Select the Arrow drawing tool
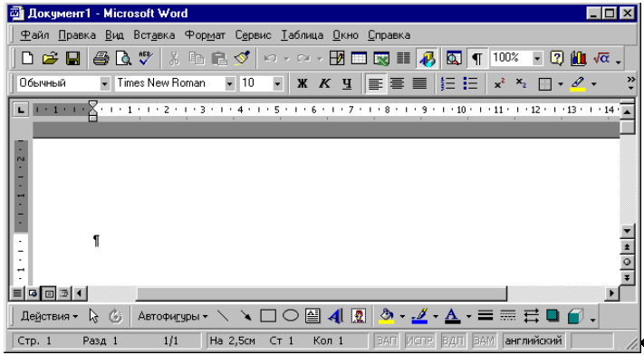The height and width of the screenshot is (355, 644). tap(245, 316)
